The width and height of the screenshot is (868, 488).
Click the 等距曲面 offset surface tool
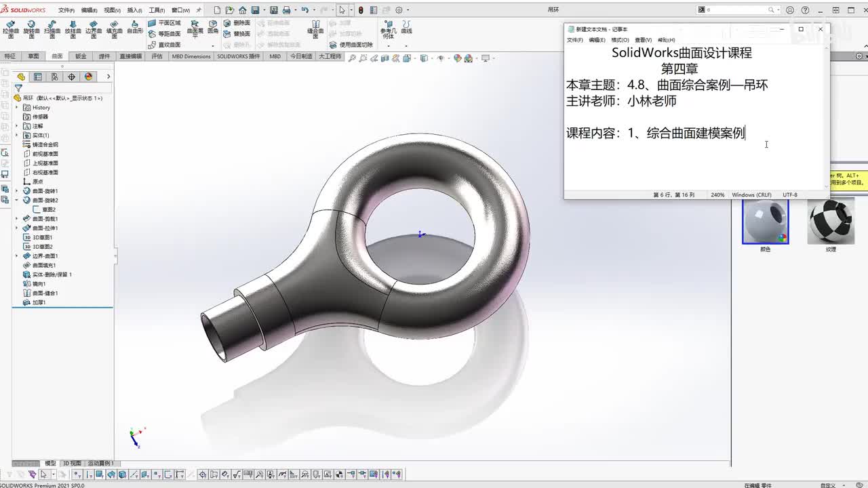coord(165,34)
